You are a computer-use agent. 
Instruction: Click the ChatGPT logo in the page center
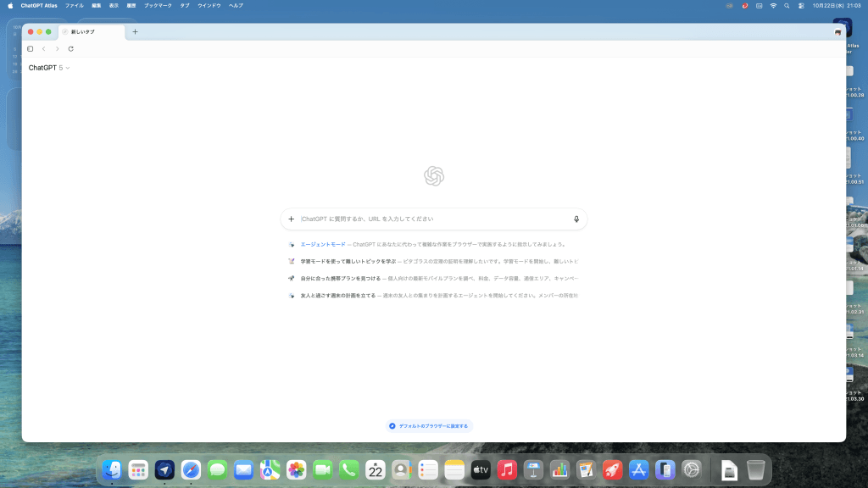pos(434,175)
